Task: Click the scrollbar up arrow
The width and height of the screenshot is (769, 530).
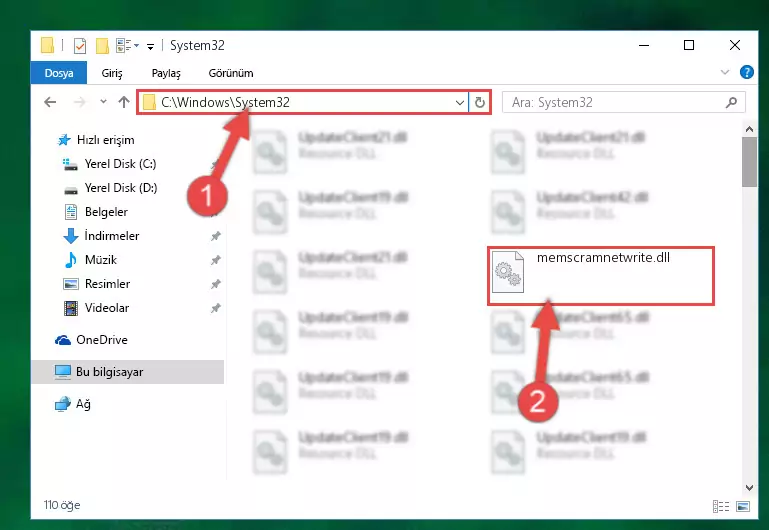Action: point(749,129)
